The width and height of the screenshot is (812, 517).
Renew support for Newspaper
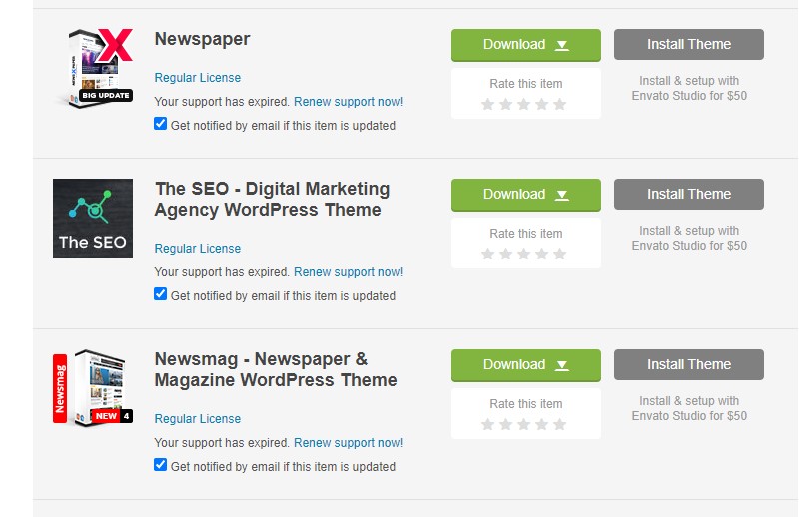pos(348,102)
